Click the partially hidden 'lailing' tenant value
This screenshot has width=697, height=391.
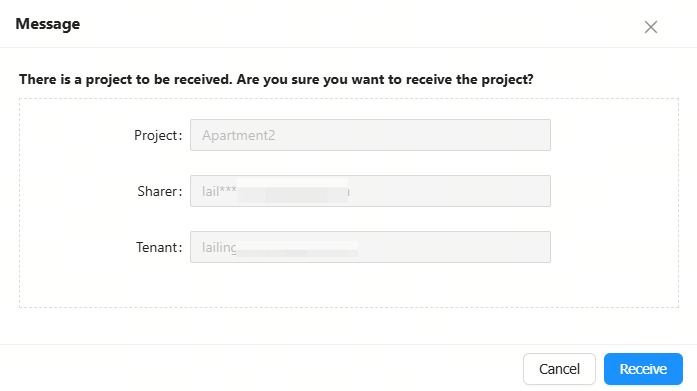coord(219,247)
